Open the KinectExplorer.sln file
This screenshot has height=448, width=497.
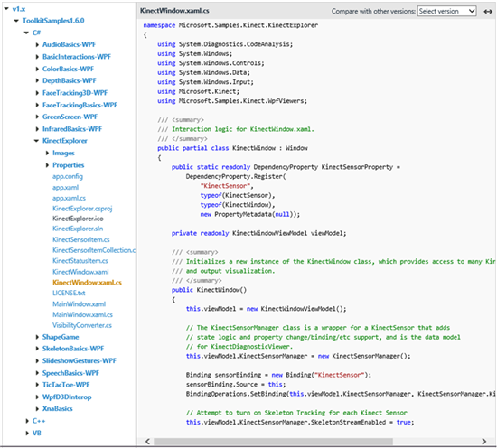[78, 229]
